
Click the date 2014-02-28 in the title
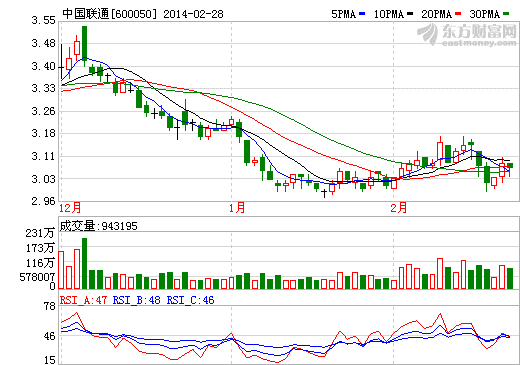[x=193, y=14]
